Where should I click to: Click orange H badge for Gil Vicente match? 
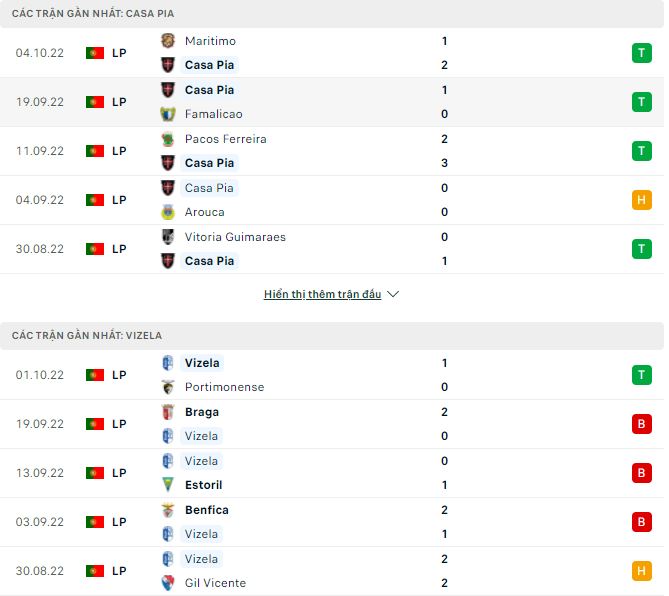pyautogui.click(x=641, y=571)
